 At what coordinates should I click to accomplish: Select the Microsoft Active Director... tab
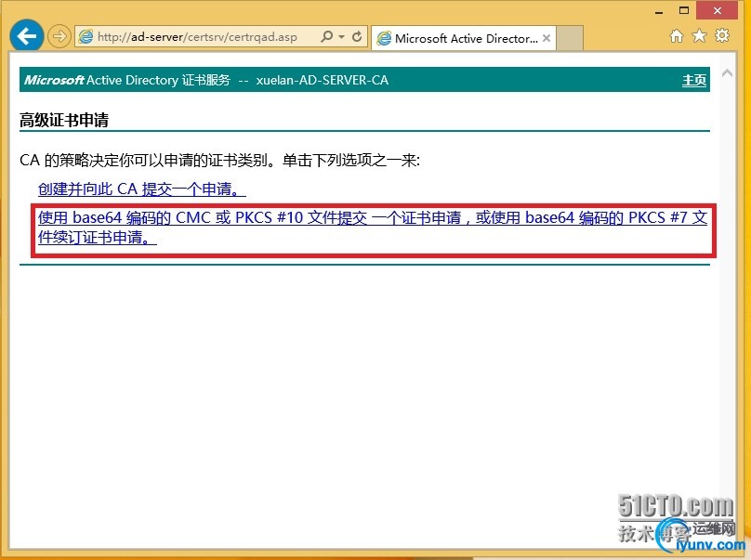(x=464, y=38)
